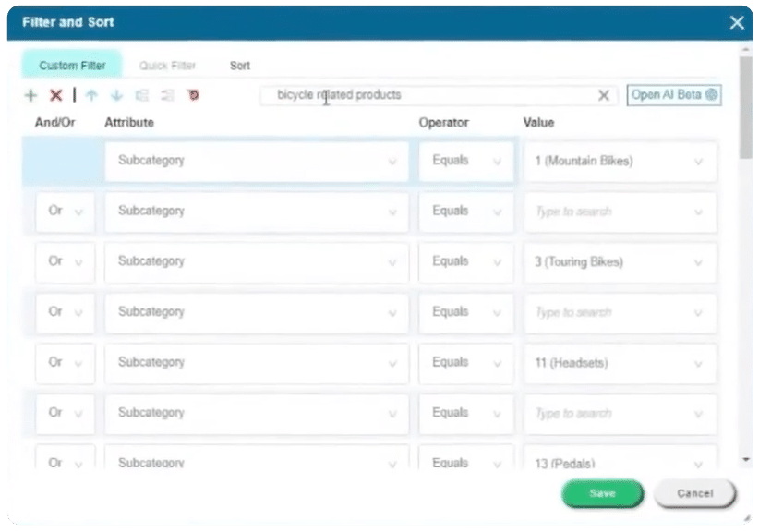Open the Or dropdown in the Touring Bikes row
The height and width of the screenshot is (532, 759).
click(65, 262)
